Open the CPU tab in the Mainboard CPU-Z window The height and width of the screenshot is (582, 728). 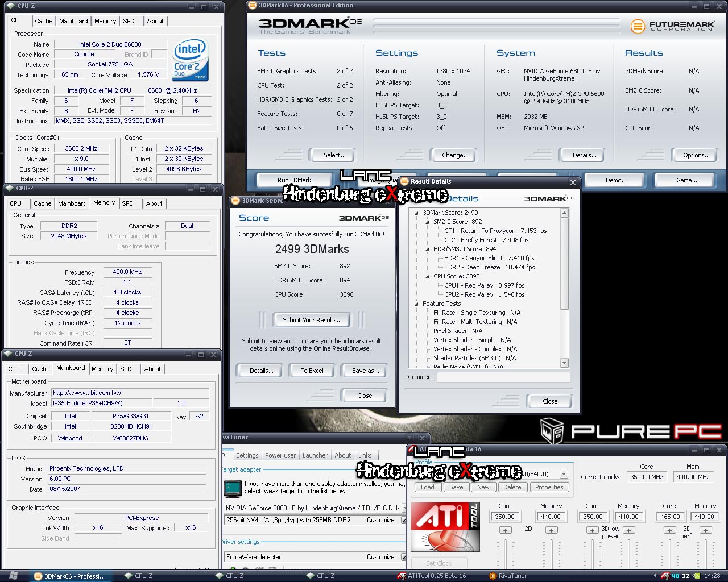[x=14, y=369]
